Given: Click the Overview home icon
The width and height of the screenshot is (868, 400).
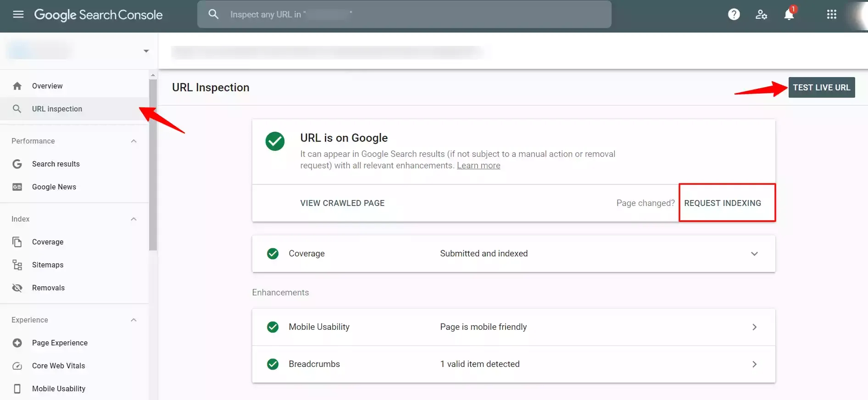Looking at the screenshot, I should [17, 86].
